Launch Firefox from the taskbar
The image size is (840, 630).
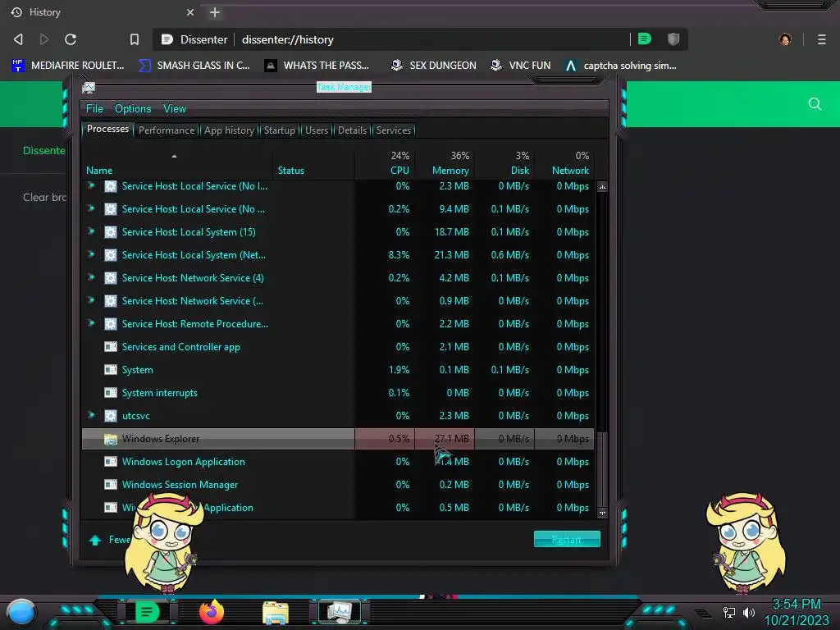212,612
